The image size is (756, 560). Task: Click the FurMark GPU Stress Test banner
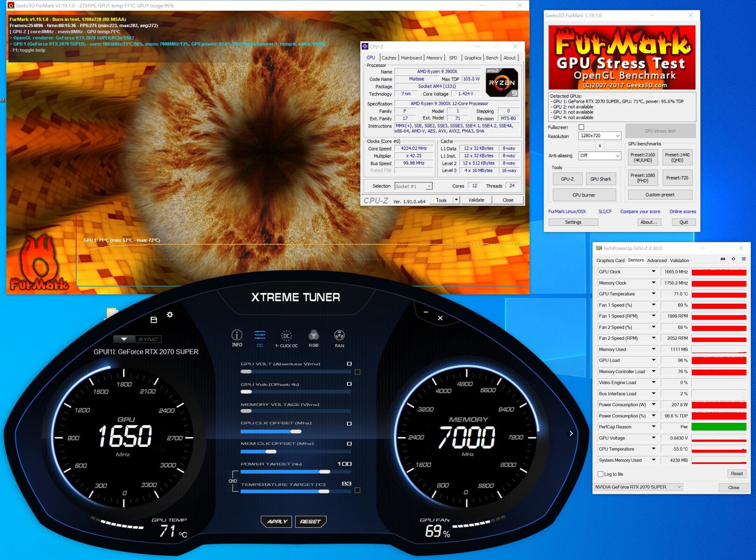pos(622,57)
